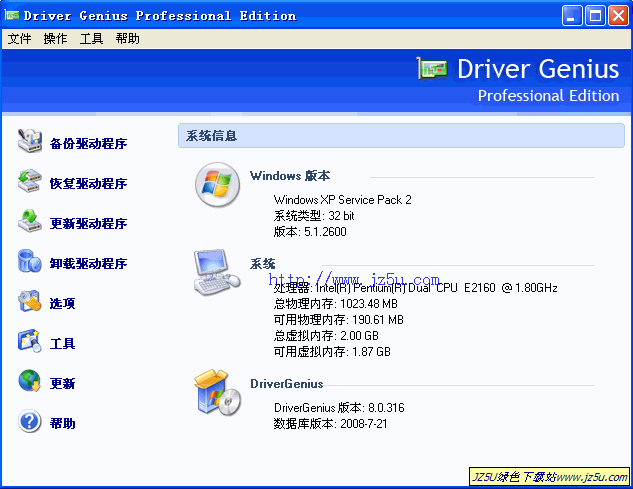
Task: Click the question mark help (帮助) icon
Action: [x=30, y=421]
